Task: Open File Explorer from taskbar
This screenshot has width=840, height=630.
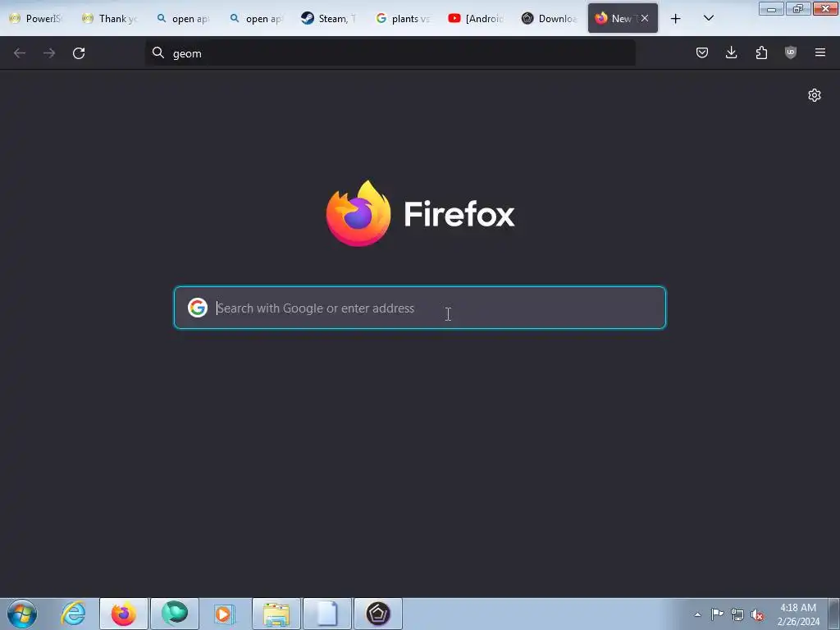Action: 276,614
